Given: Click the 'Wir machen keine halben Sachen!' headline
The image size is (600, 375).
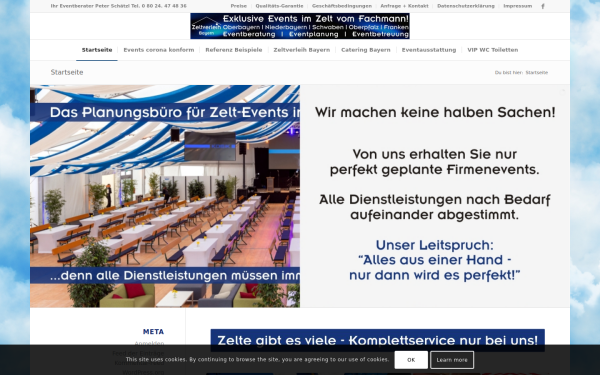Looking at the screenshot, I should (x=435, y=112).
